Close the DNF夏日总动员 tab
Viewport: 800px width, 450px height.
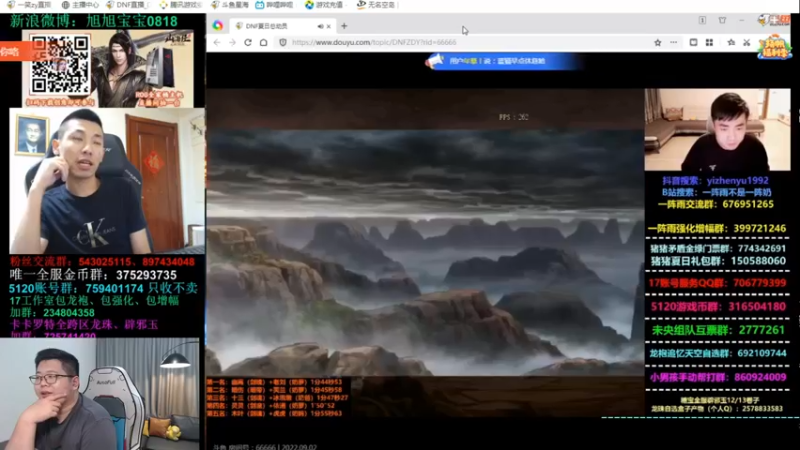pos(329,26)
